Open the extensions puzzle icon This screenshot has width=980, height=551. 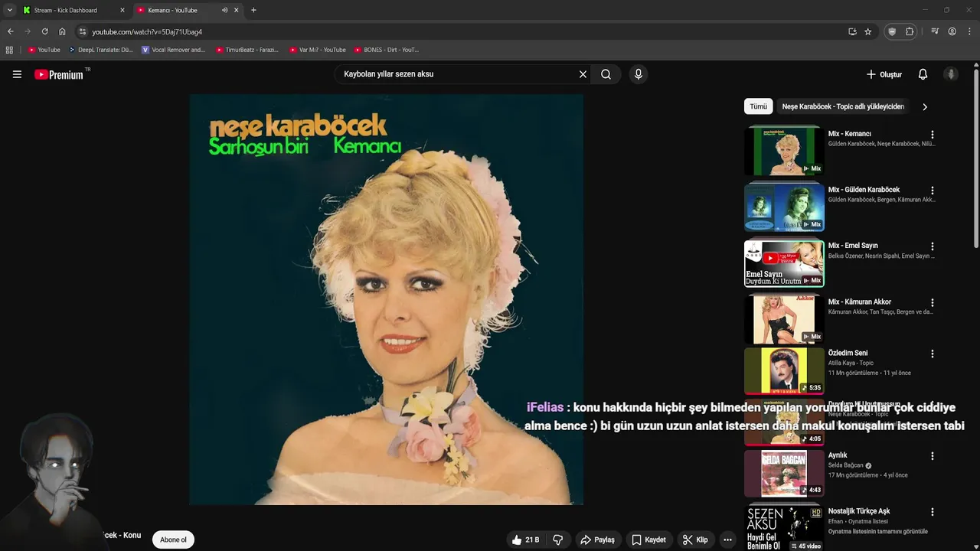[910, 31]
